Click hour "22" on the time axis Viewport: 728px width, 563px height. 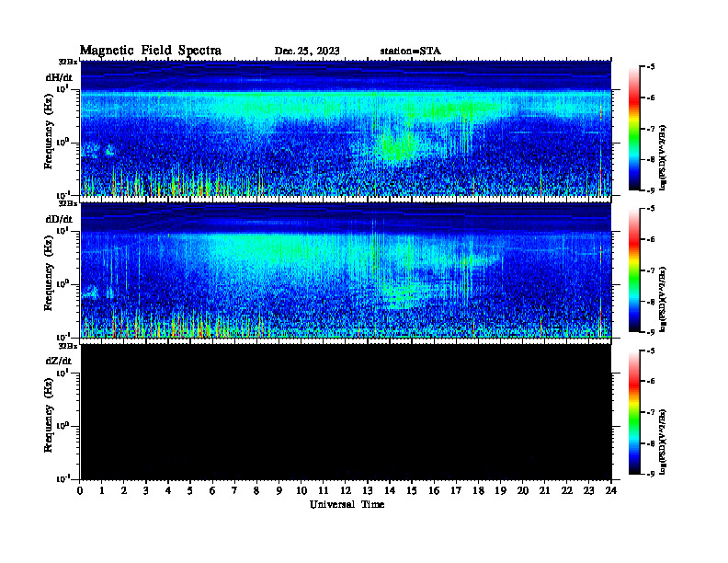point(567,490)
